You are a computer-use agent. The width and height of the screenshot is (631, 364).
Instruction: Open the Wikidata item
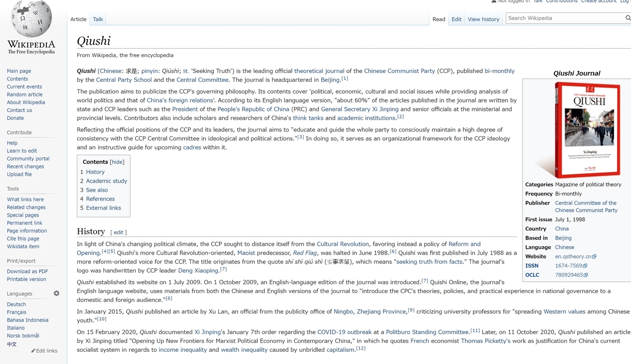[23, 247]
